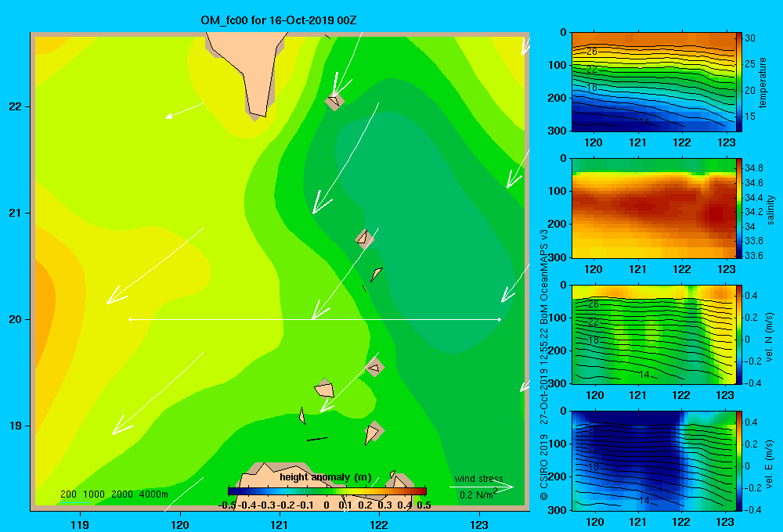The width and height of the screenshot is (783, 532).
Task: Click the vel. E colorbar
Action: [739, 461]
